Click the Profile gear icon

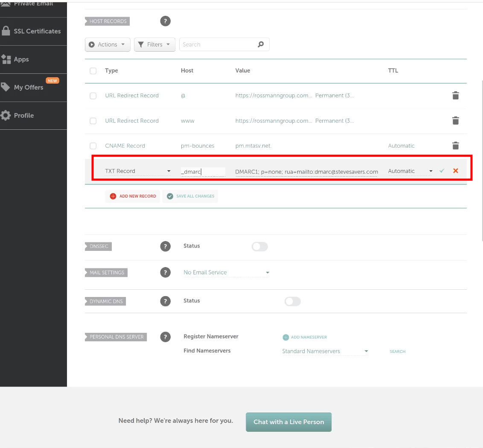point(6,115)
